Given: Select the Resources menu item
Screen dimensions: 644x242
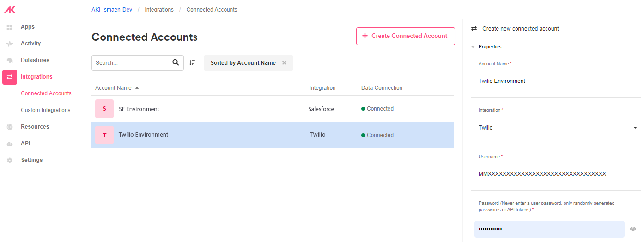Looking at the screenshot, I should (x=35, y=127).
